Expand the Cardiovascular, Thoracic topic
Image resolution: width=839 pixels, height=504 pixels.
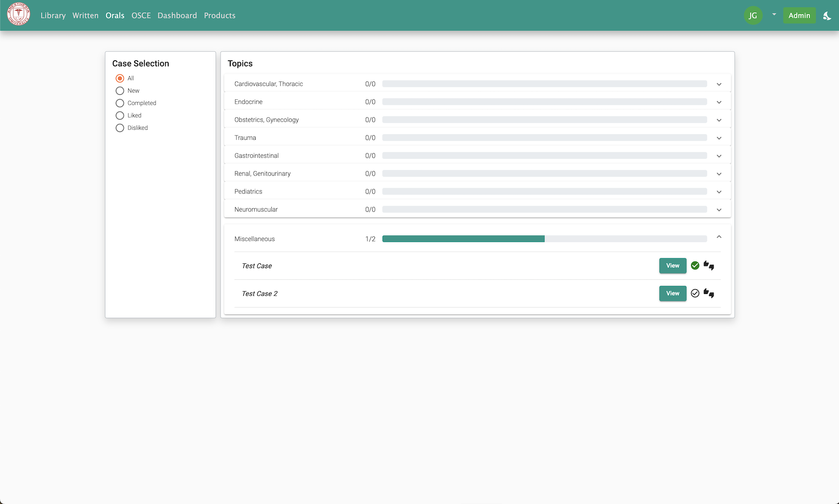[x=719, y=84]
